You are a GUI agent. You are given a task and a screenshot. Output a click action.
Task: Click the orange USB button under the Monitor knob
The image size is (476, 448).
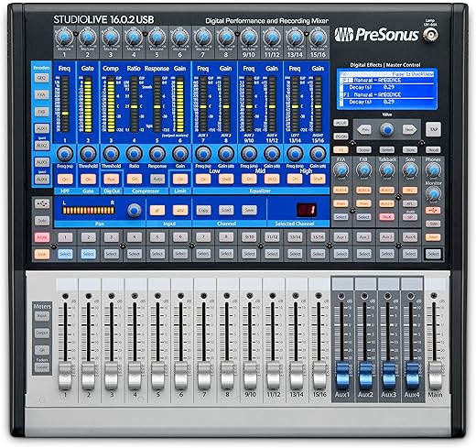[433, 210]
